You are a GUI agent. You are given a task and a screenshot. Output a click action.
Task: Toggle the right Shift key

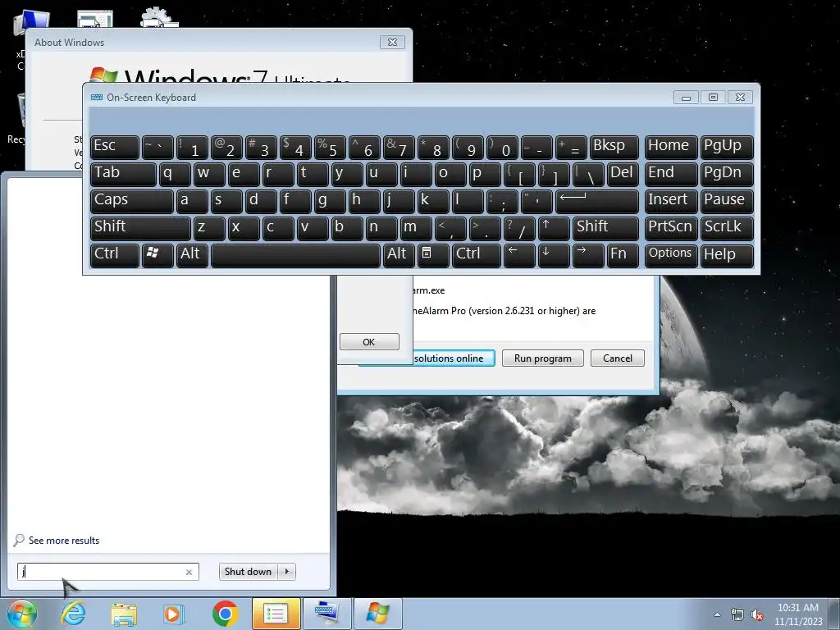tap(606, 228)
